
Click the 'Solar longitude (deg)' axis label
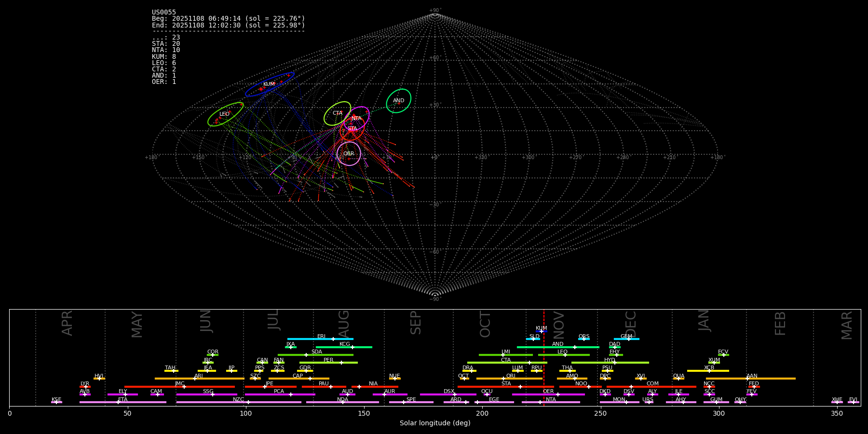pyautogui.click(x=434, y=423)
